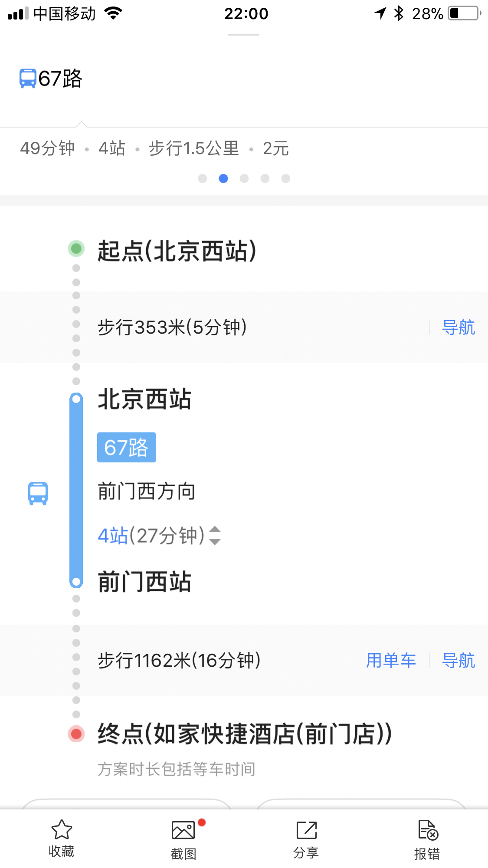The image size is (488, 868).
Task: Expand stops via blue 4站 text
Action: pos(113,535)
